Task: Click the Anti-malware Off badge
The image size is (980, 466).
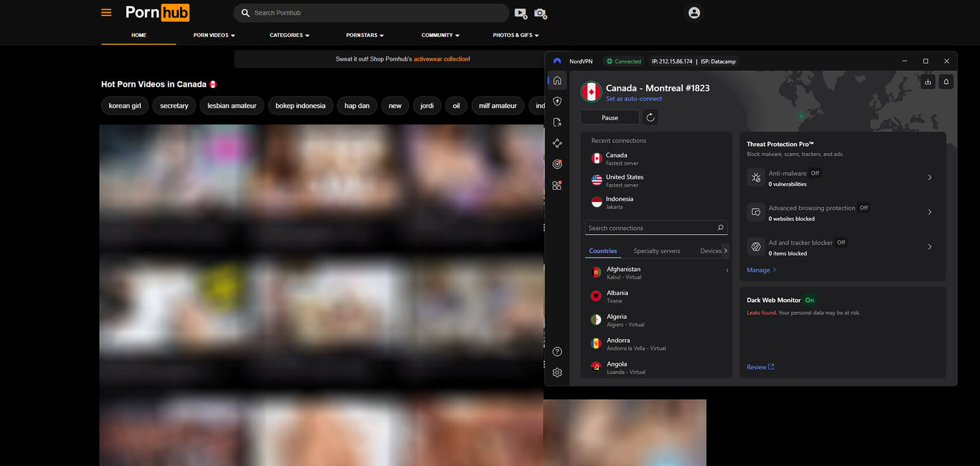Action: click(x=815, y=173)
